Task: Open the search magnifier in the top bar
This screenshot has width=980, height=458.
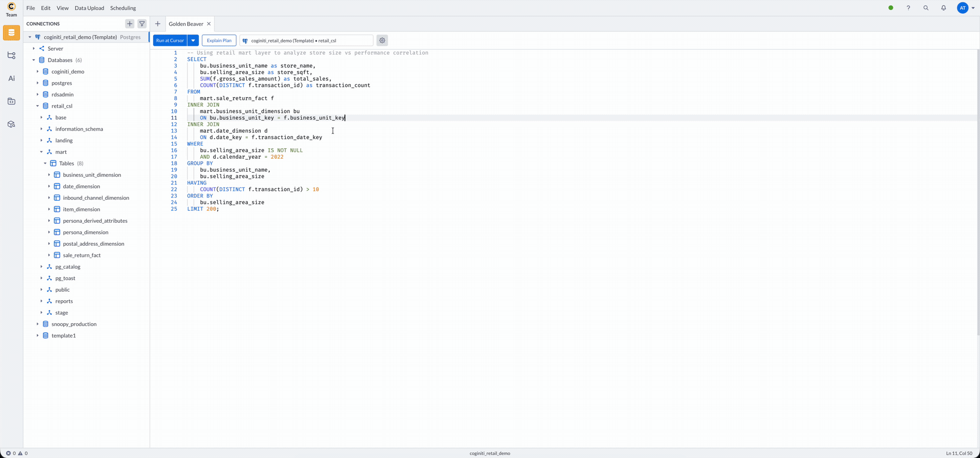Action: 925,8
